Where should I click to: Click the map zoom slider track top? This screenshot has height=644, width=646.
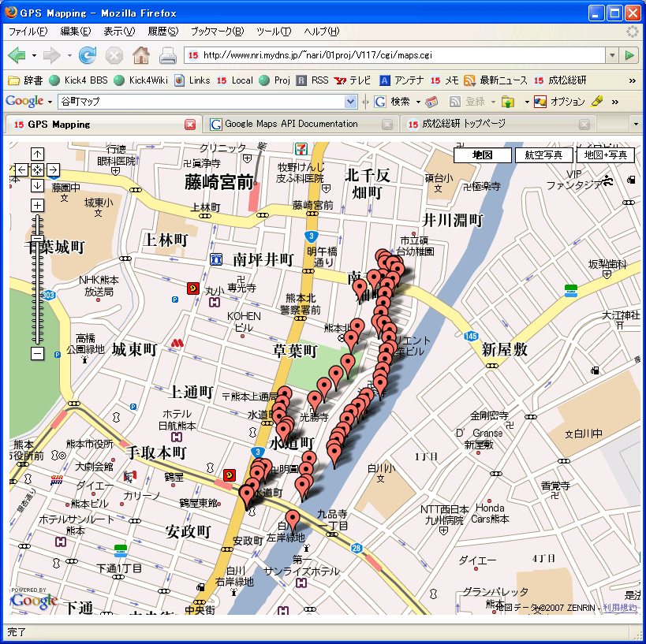38,217
